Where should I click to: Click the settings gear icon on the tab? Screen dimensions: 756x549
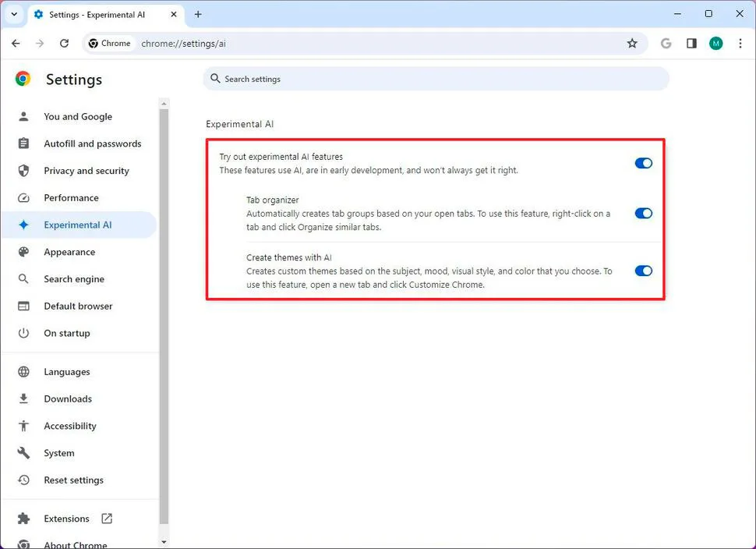point(38,15)
